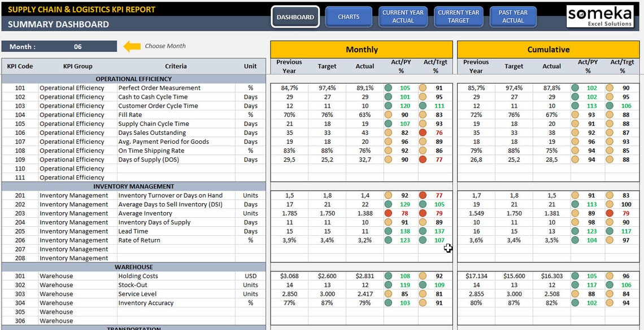Viewport: 644px width, 330px height.
Task: Click green cumulative Act/PY circle for Holding Costs
Action: coord(575,276)
